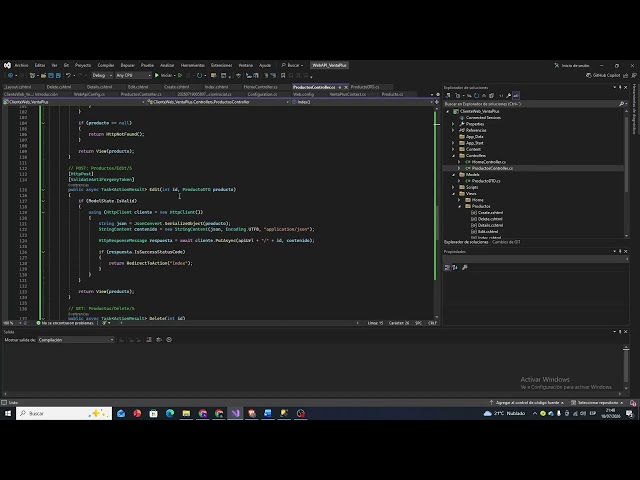Open the Debug configuration dropdown
Viewport: 640px width, 480px height.
102,76
